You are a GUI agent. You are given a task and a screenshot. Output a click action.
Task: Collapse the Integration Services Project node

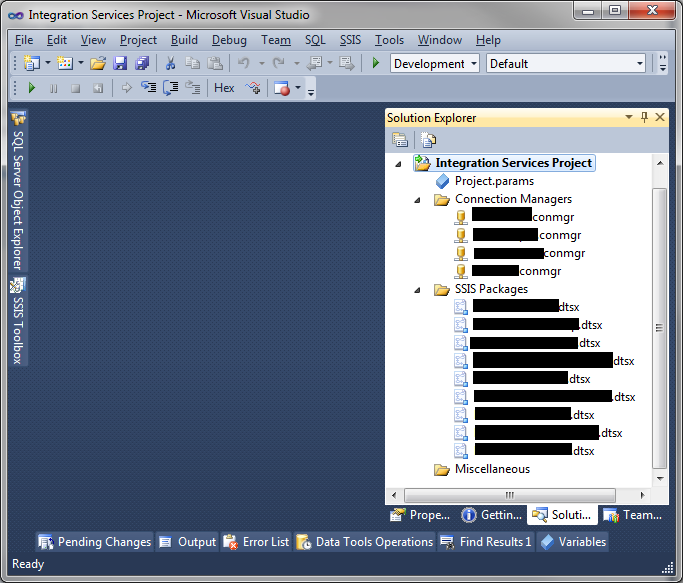pos(398,164)
